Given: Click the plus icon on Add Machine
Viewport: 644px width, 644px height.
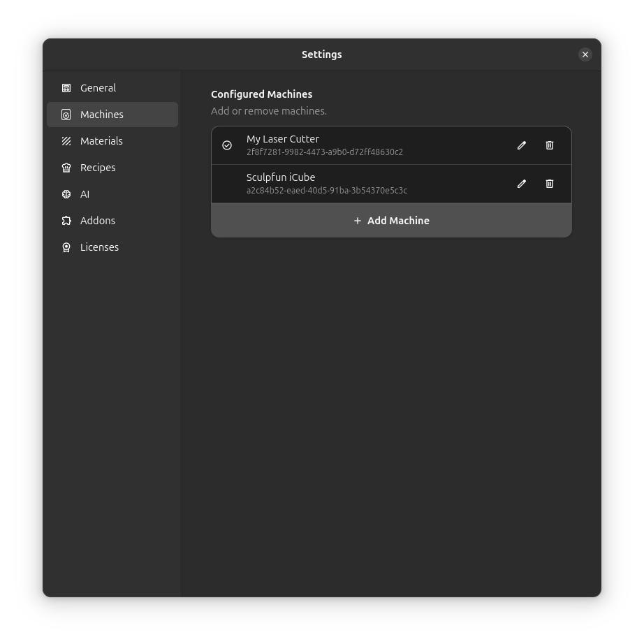Looking at the screenshot, I should 357,221.
